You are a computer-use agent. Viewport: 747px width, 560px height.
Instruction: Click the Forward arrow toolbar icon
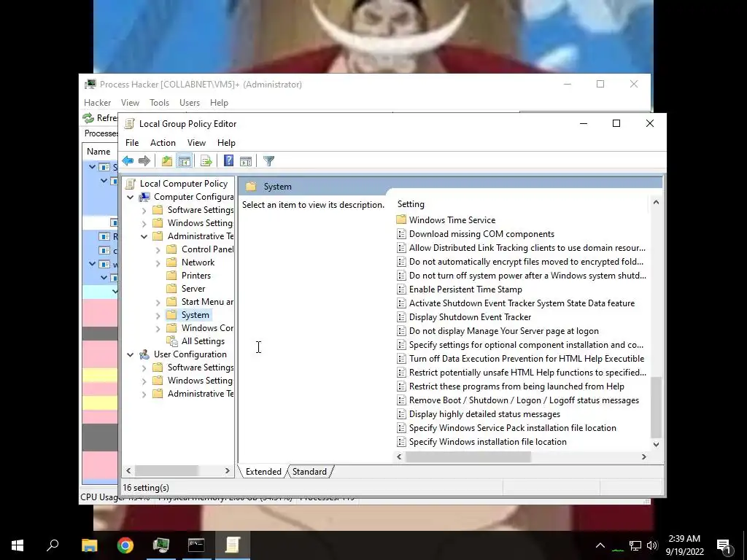(144, 161)
